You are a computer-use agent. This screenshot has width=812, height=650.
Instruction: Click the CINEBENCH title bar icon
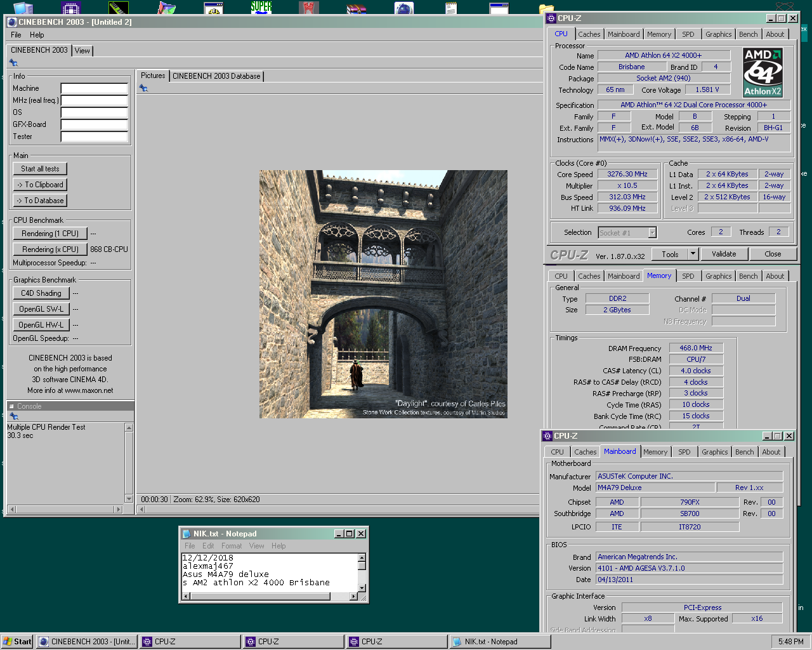[11, 22]
